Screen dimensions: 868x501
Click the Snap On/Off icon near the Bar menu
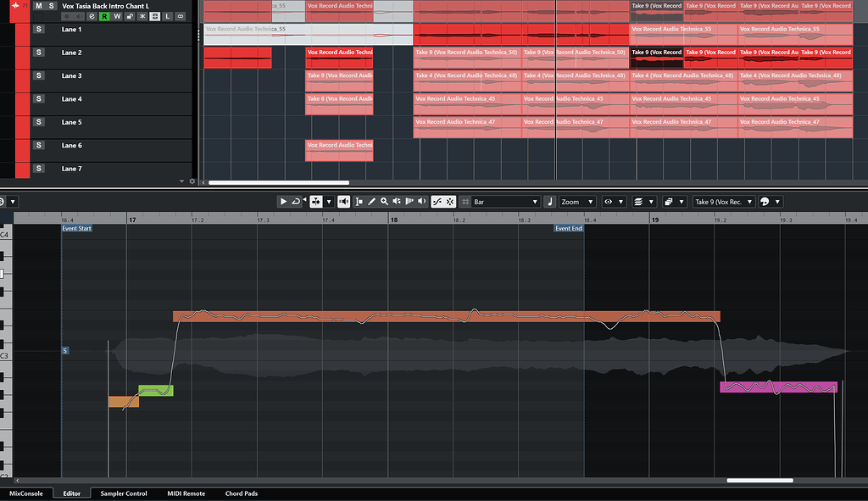[465, 202]
